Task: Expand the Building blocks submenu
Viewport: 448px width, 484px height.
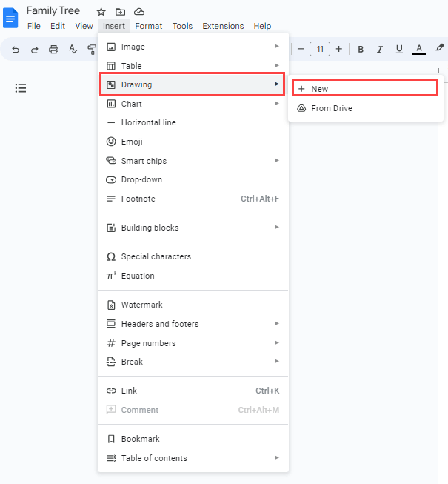Action: (x=193, y=228)
